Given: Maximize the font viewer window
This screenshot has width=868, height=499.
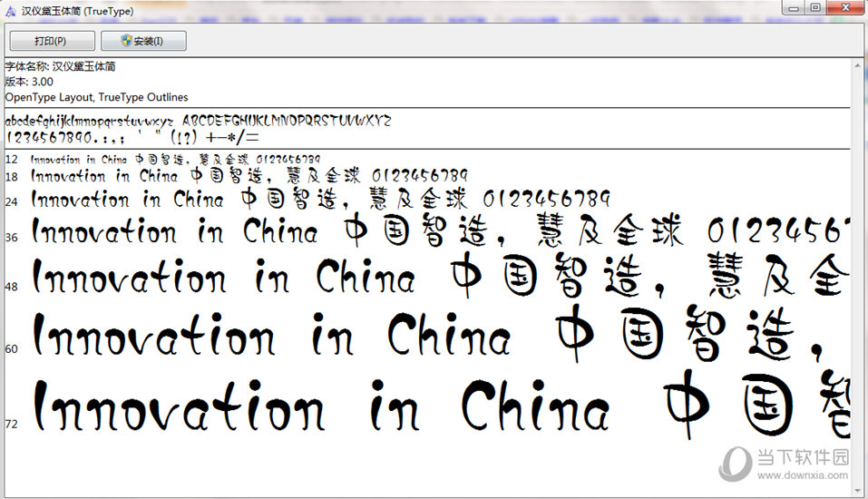Looking at the screenshot, I should (816, 7).
